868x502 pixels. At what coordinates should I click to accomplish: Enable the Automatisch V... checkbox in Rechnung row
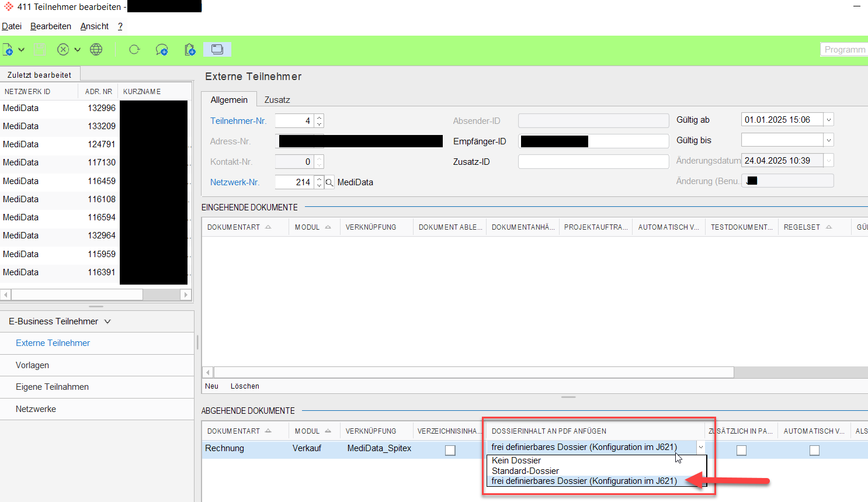coord(814,450)
